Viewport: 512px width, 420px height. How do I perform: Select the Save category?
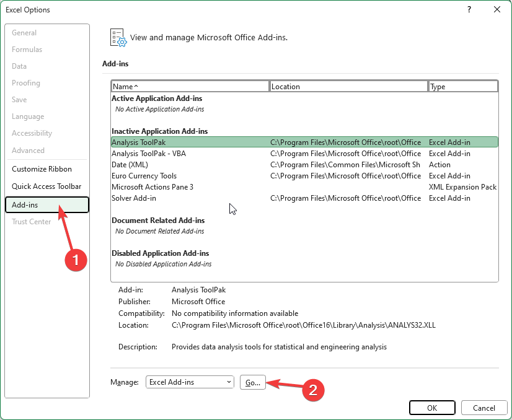coord(19,100)
